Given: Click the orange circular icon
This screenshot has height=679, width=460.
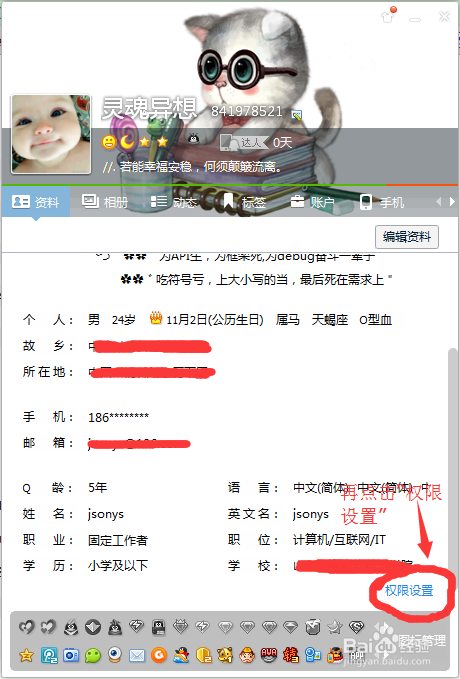Looking at the screenshot, I should 159,655.
